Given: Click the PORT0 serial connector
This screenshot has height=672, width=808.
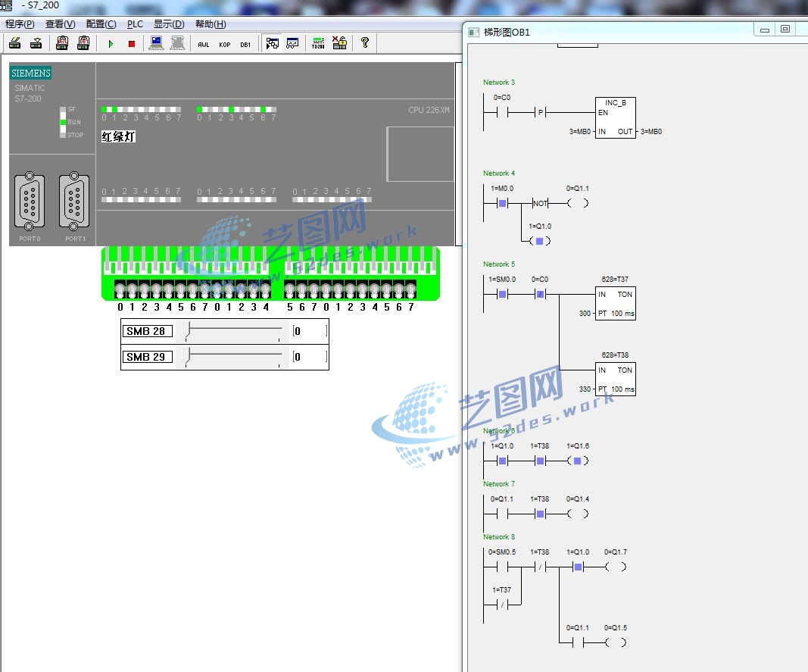Looking at the screenshot, I should click(30, 201).
